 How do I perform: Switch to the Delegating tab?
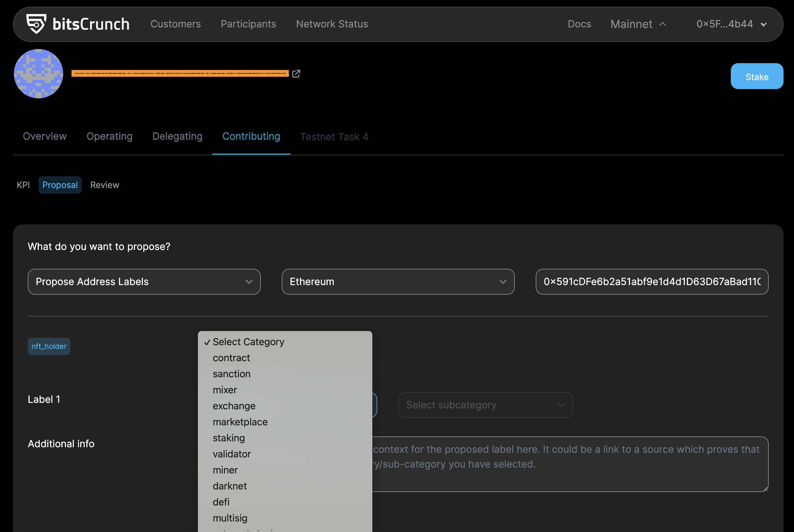tap(177, 137)
